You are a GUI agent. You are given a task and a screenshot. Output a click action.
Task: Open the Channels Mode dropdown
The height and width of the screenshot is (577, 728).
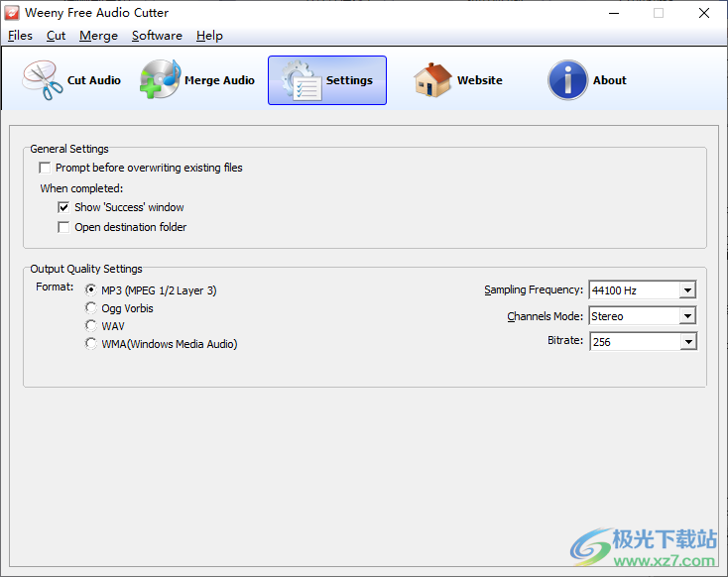coord(687,316)
